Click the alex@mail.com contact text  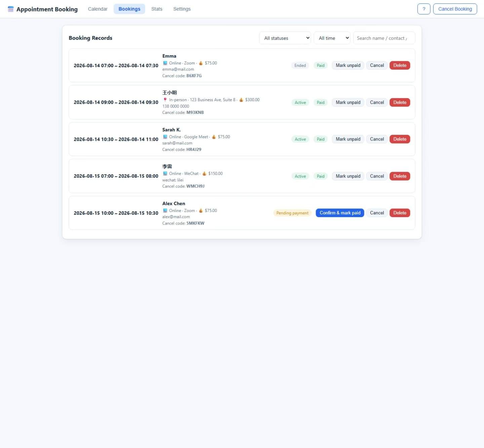click(176, 217)
